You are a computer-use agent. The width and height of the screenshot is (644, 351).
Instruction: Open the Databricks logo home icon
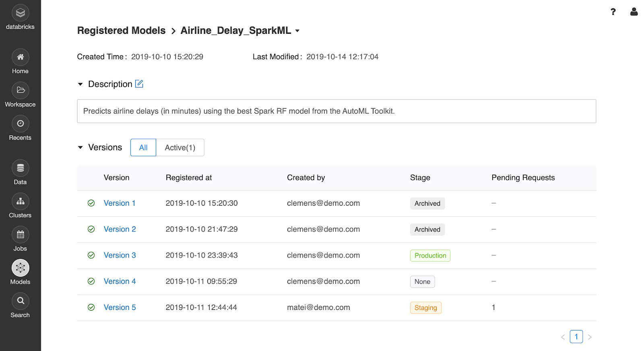point(20,13)
